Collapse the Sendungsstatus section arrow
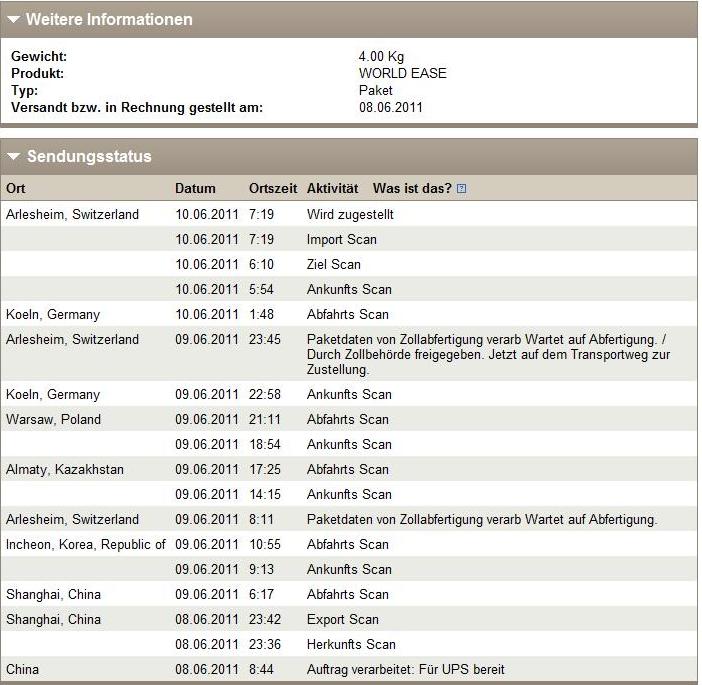This screenshot has width=702, height=685. click(x=15, y=157)
